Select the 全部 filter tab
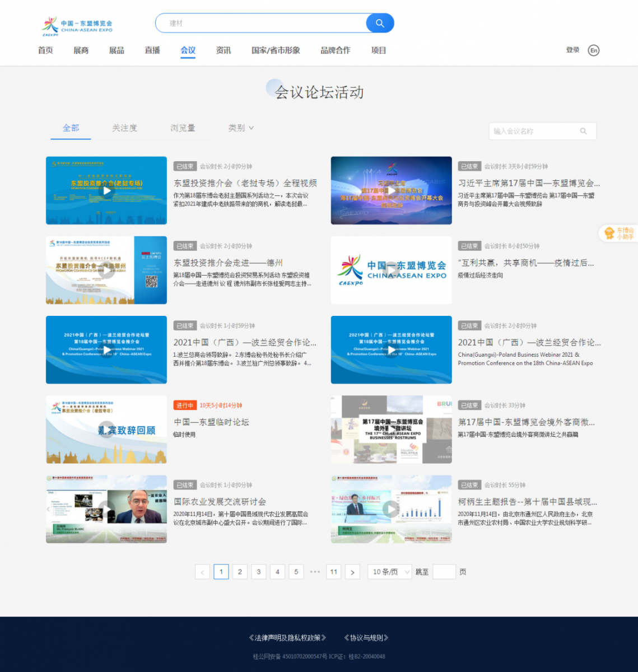Image resolution: width=638 pixels, height=672 pixels. coord(71,128)
